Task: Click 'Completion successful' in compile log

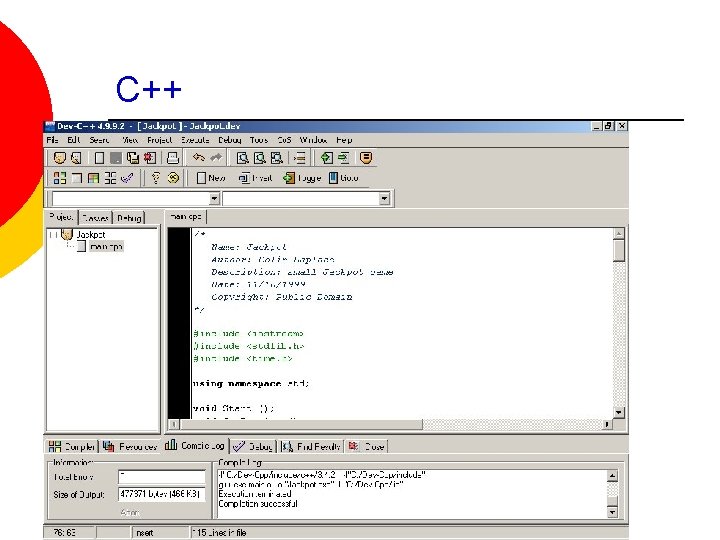Action: [258, 504]
